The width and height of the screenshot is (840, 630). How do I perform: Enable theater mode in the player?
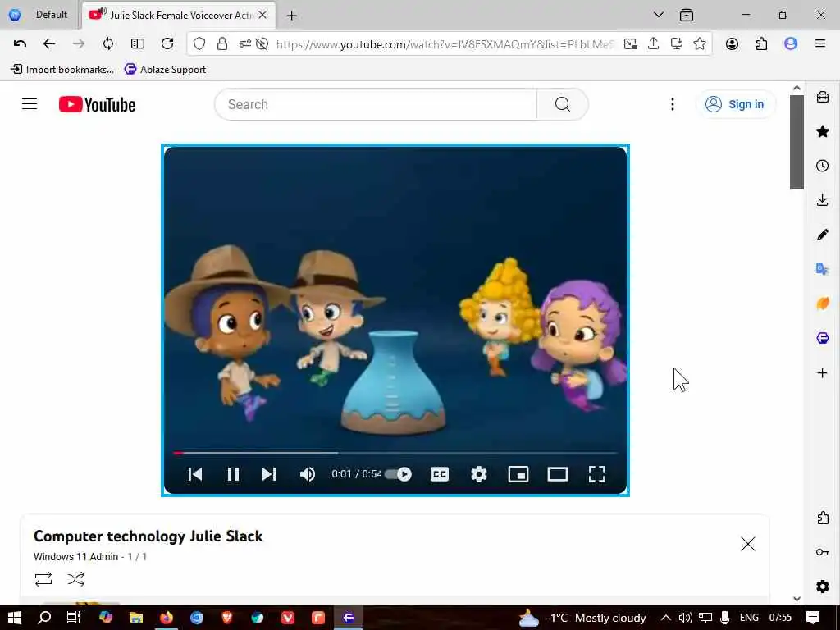click(558, 474)
